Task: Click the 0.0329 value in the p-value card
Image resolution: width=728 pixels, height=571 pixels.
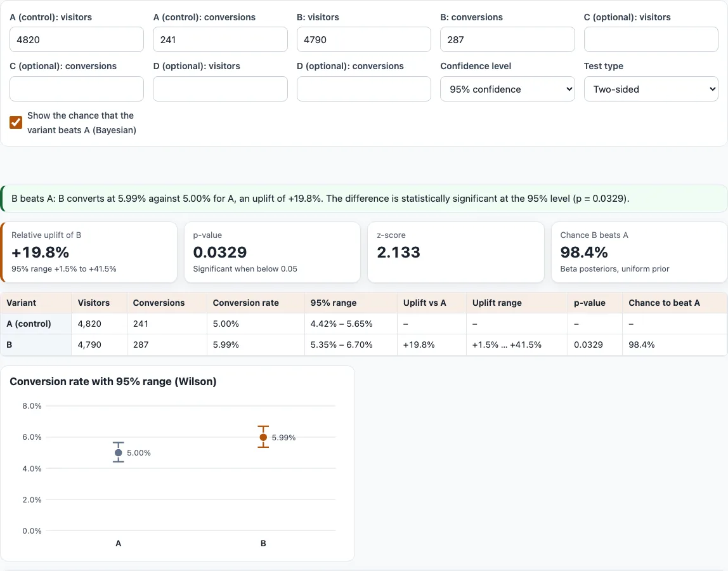Action: [220, 253]
